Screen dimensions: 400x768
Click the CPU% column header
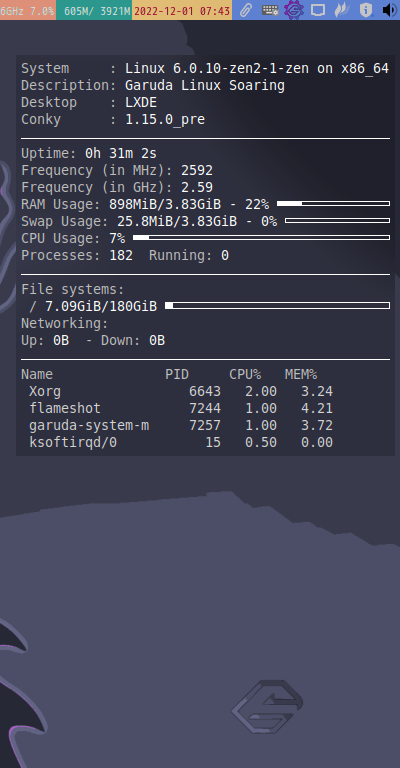coord(245,374)
